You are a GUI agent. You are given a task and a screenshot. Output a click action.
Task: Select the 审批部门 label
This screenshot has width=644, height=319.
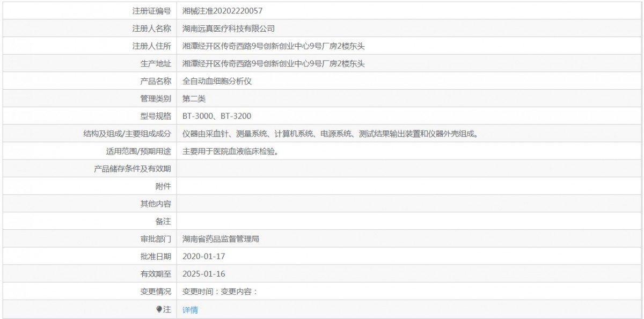(x=156, y=239)
